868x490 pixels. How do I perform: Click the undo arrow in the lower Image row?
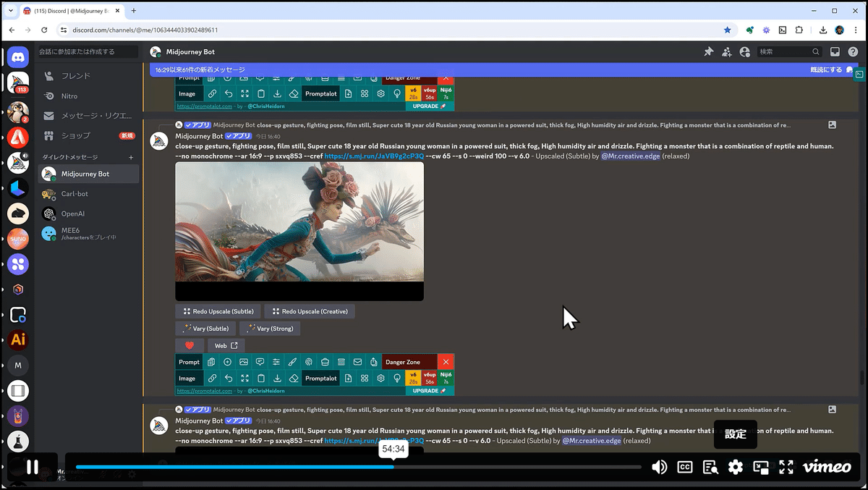tap(229, 378)
